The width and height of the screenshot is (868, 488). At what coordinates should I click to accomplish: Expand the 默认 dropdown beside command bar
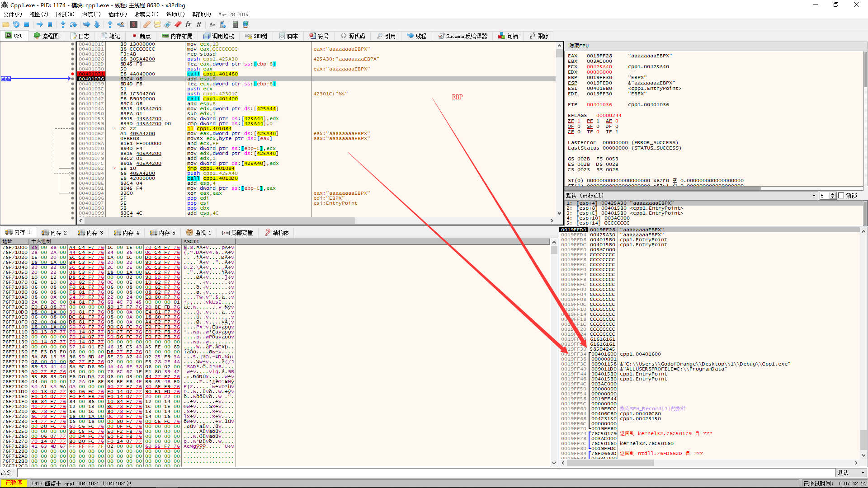[x=850, y=473]
